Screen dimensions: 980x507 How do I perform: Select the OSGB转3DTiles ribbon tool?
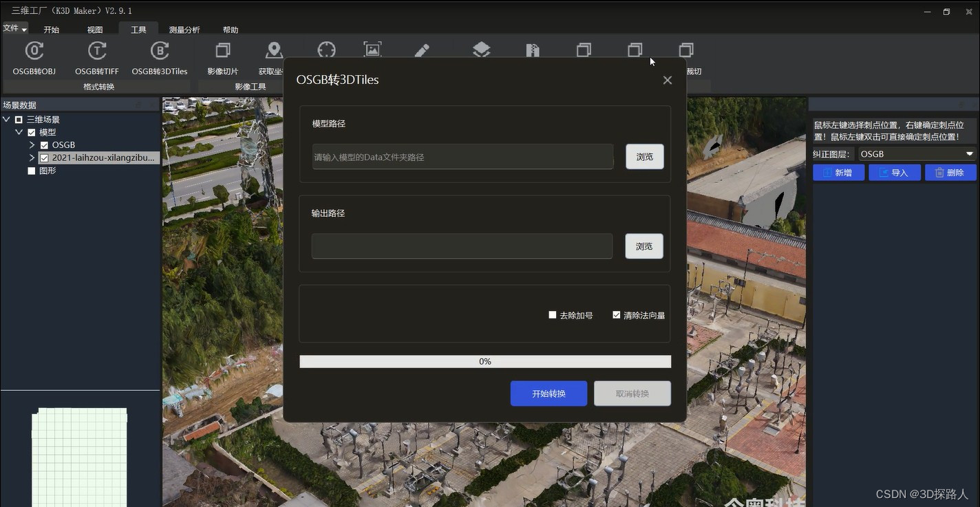tap(160, 58)
